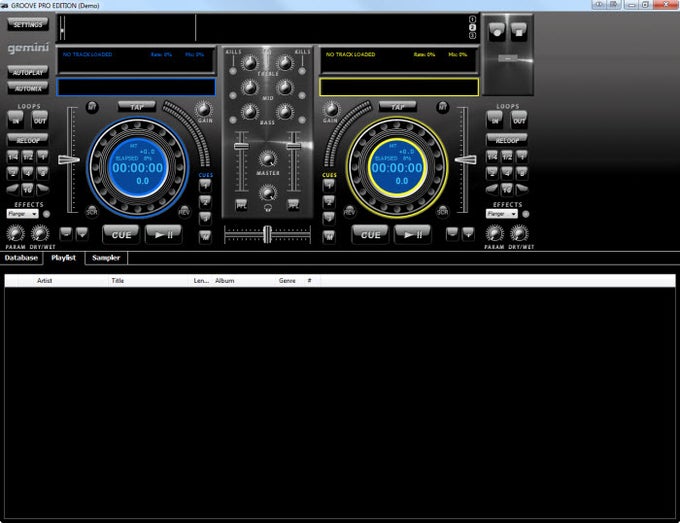
Task: Click the MASTER volume knob
Action: 268,159
